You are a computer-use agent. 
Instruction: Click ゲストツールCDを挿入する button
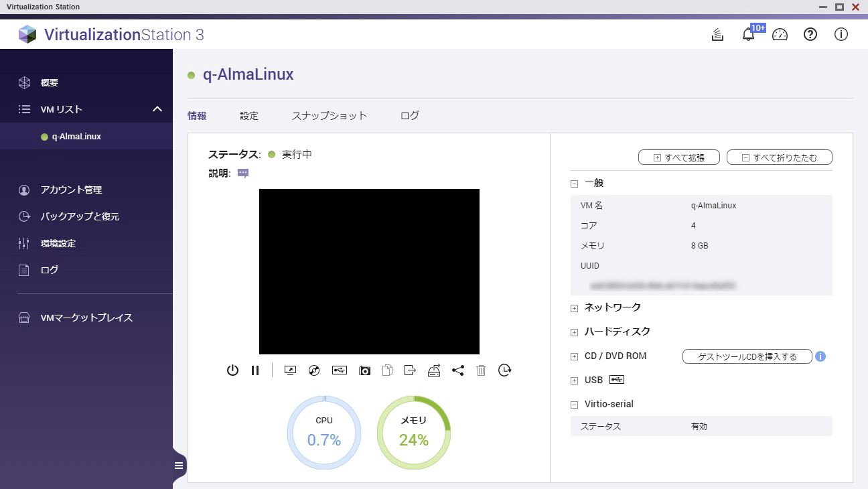pyautogui.click(x=747, y=356)
